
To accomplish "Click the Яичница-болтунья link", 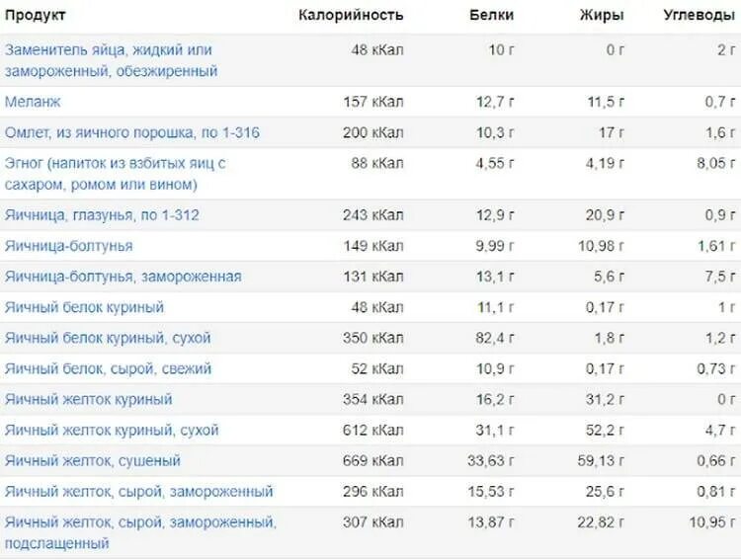I will [69, 246].
